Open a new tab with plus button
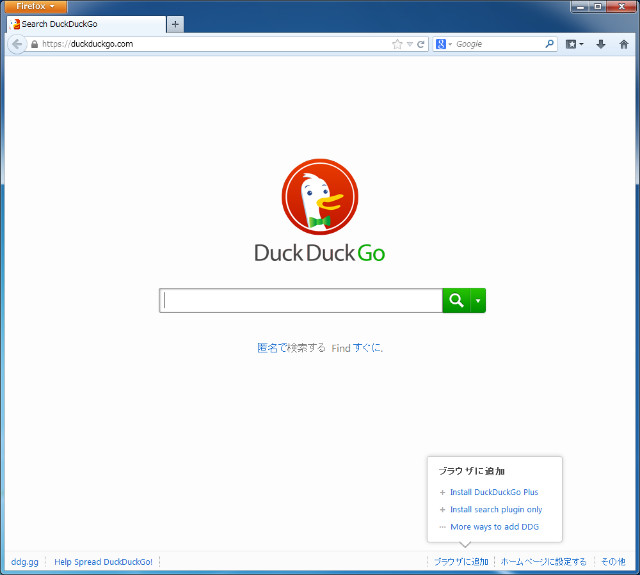The image size is (640, 575). pyautogui.click(x=176, y=24)
